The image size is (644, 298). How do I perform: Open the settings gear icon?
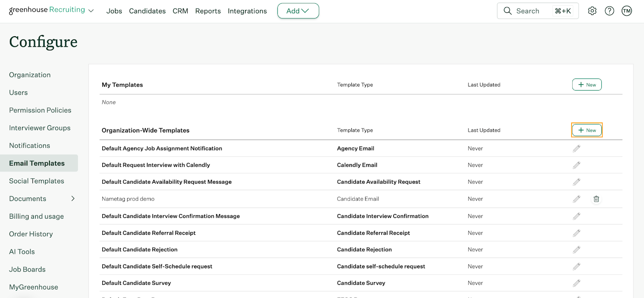(592, 11)
